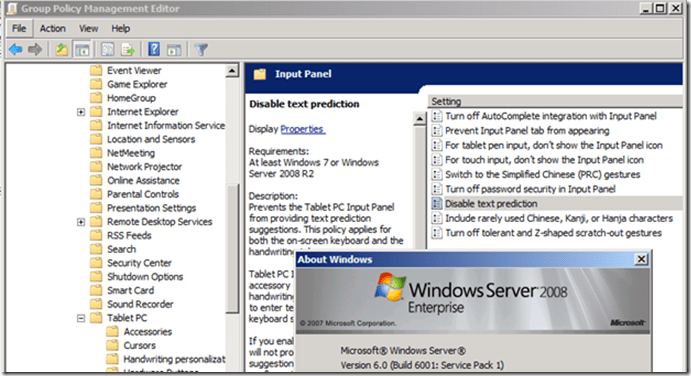This screenshot has width=691, height=376.
Task: Select Location and Sensors tree item
Action: coord(151,139)
